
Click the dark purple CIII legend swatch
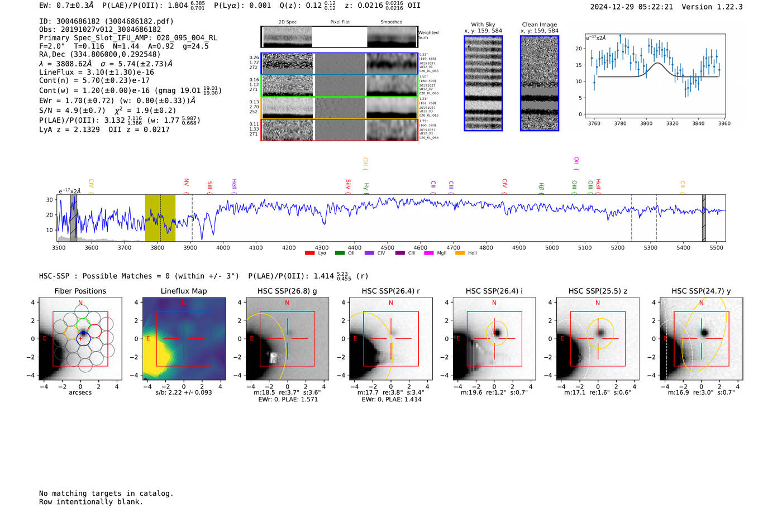pyautogui.click(x=400, y=253)
